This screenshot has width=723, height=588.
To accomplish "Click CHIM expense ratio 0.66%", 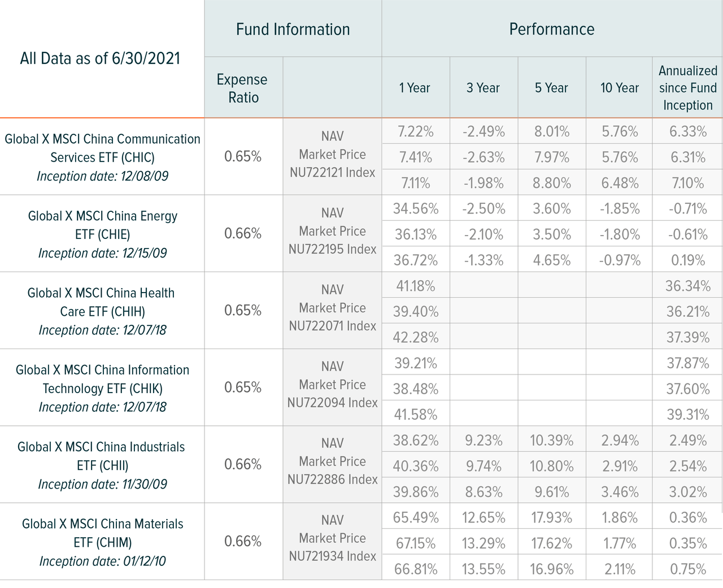I will tap(243, 541).
